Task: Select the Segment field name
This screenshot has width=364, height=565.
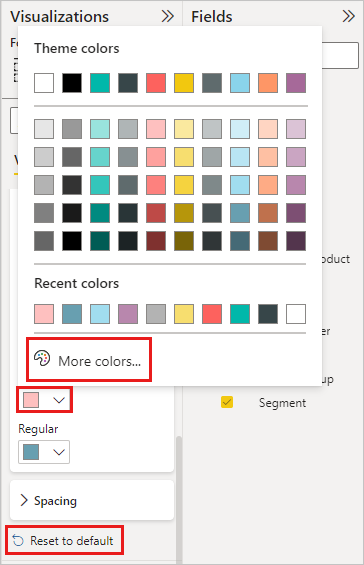Action: 282,403
